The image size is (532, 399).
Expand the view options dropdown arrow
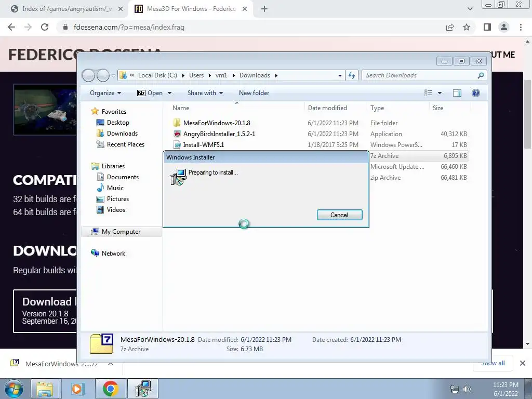pos(440,93)
